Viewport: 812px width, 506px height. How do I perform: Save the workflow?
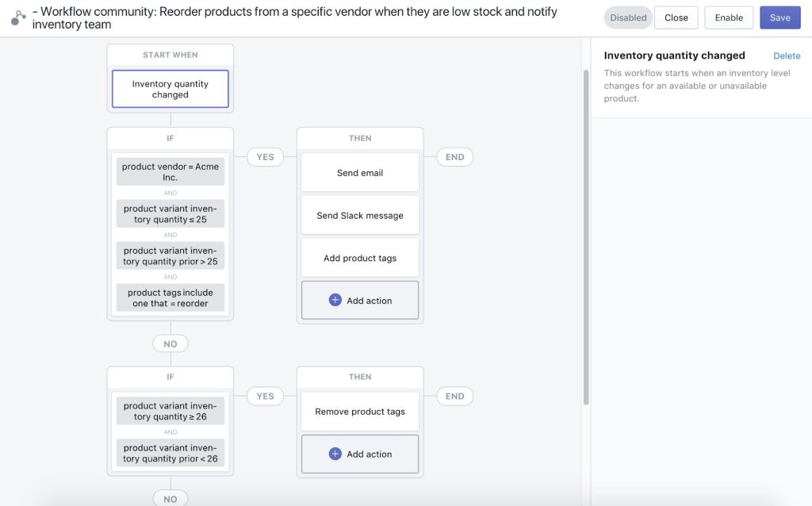pos(779,17)
